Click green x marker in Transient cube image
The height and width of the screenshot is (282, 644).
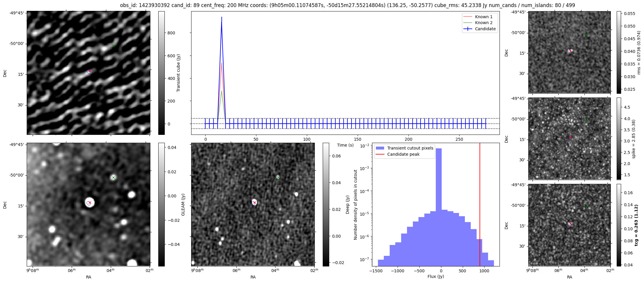pyautogui.click(x=113, y=46)
